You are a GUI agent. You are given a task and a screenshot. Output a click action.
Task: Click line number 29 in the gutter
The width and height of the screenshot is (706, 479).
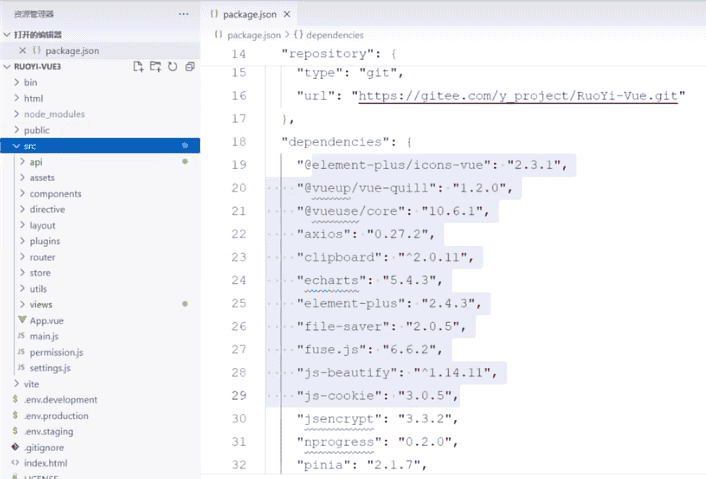pos(237,395)
